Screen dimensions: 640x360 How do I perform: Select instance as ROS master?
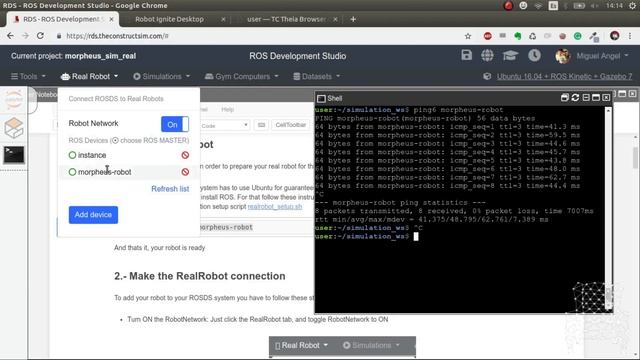coord(72,155)
